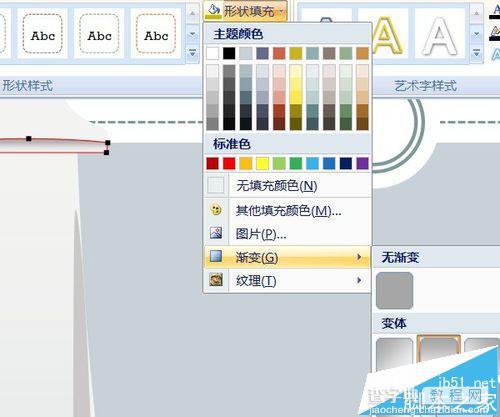Expand the WordArt styles gallery more button
The width and height of the screenshot is (500, 417).
pos(477,53)
